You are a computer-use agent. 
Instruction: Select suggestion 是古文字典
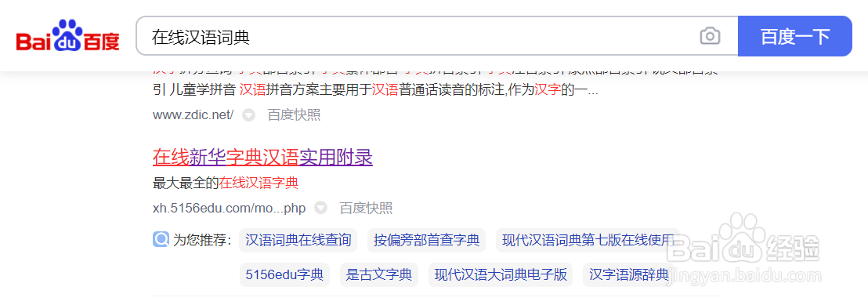[x=378, y=274]
